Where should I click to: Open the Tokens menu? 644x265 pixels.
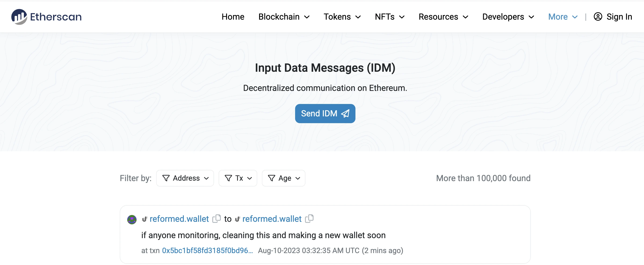pyautogui.click(x=342, y=16)
